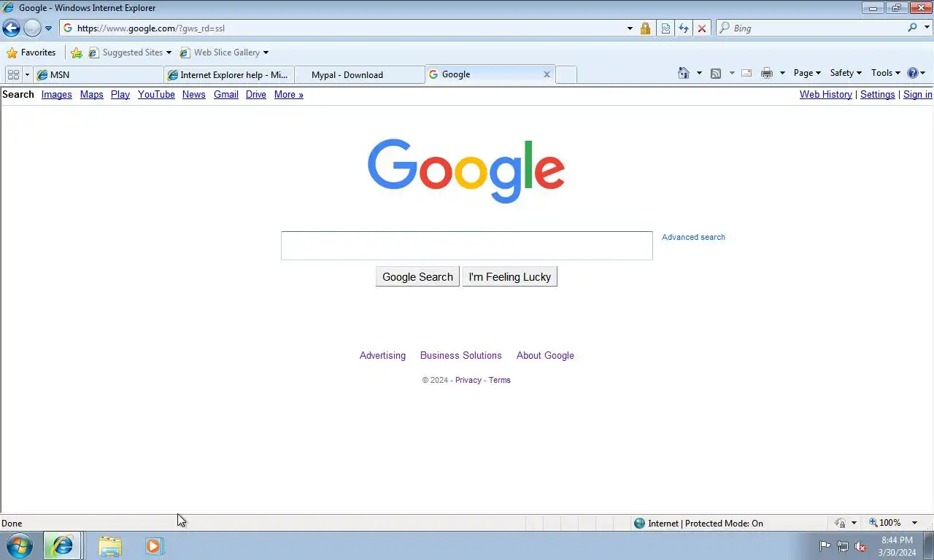Open the Advanced search link
The image size is (934, 560).
pyautogui.click(x=693, y=237)
